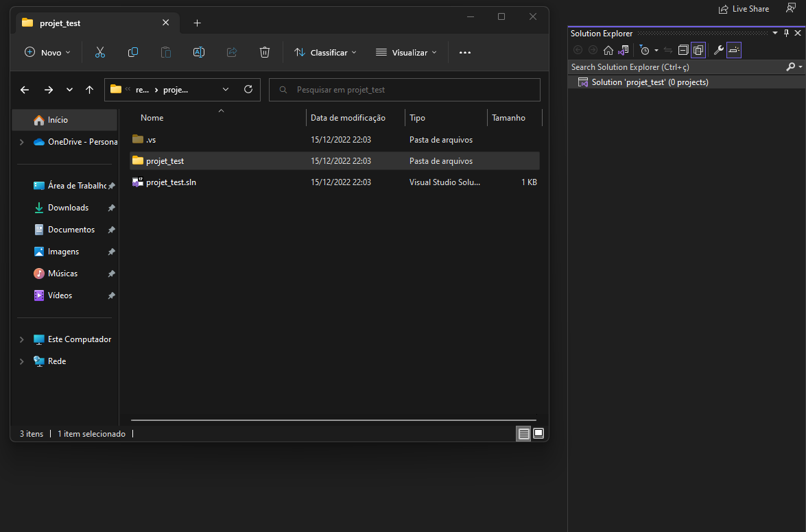Switch to large thumbnails view icon
The width and height of the screenshot is (806, 532).
[538, 434]
